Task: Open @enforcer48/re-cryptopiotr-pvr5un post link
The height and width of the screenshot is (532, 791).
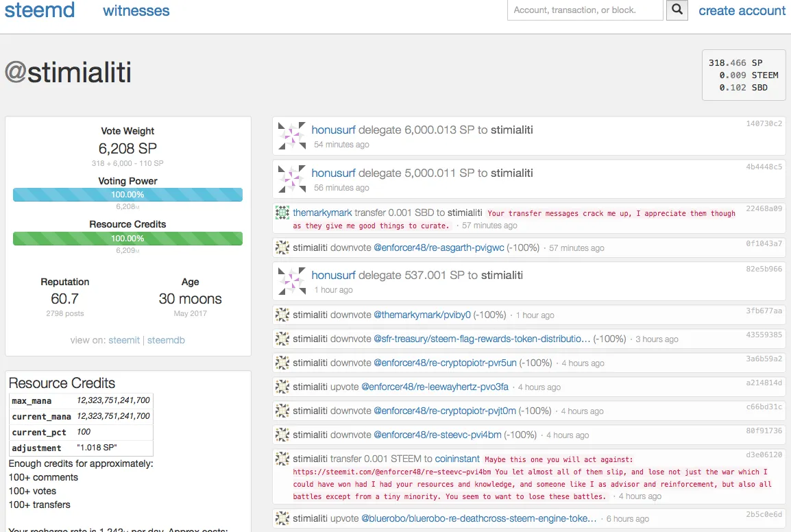Action: 445,363
